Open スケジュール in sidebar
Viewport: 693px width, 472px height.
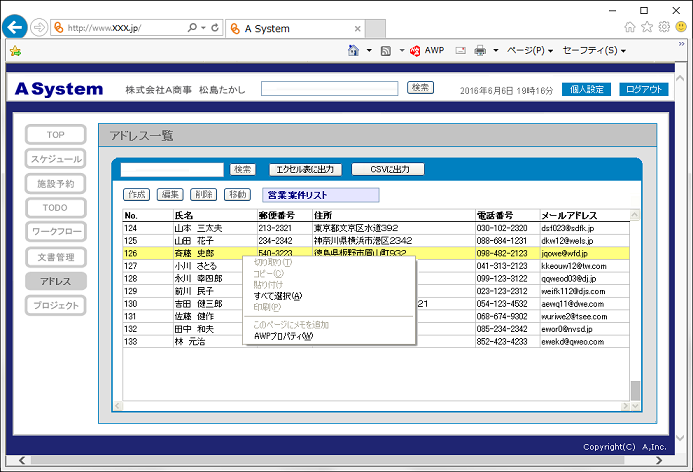pyautogui.click(x=56, y=159)
